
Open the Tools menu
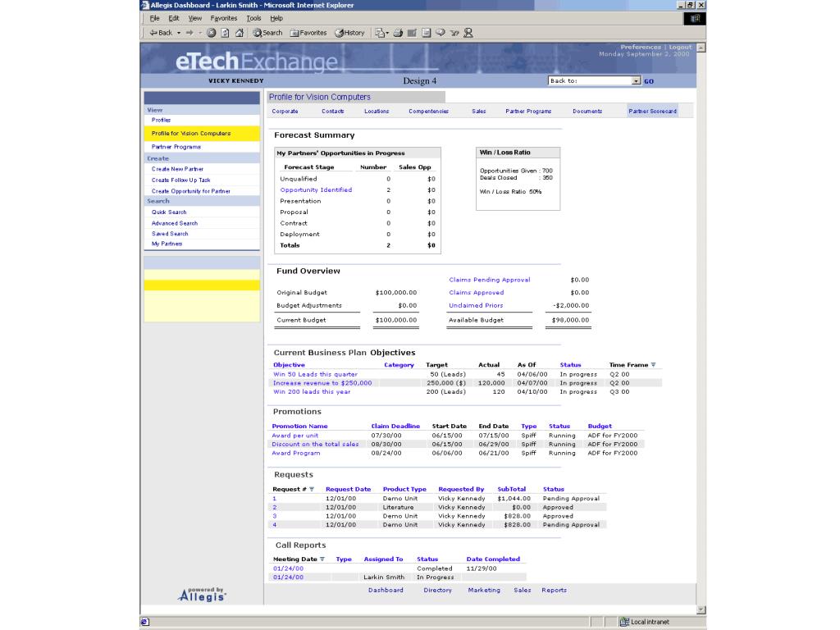pyautogui.click(x=254, y=18)
